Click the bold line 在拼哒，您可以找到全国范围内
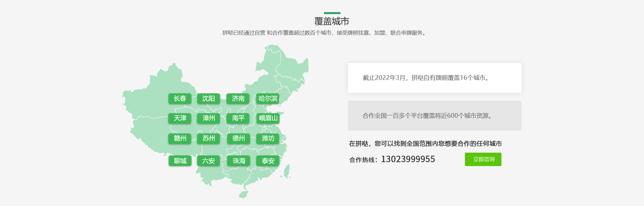 pyautogui.click(x=425, y=144)
